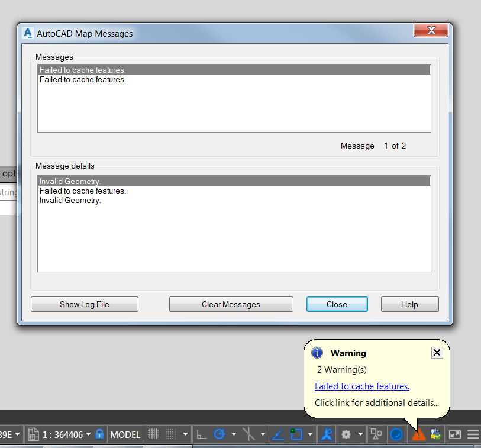The height and width of the screenshot is (448, 481).
Task: Close the Map Messages dialog via Close button
Action: (x=337, y=304)
